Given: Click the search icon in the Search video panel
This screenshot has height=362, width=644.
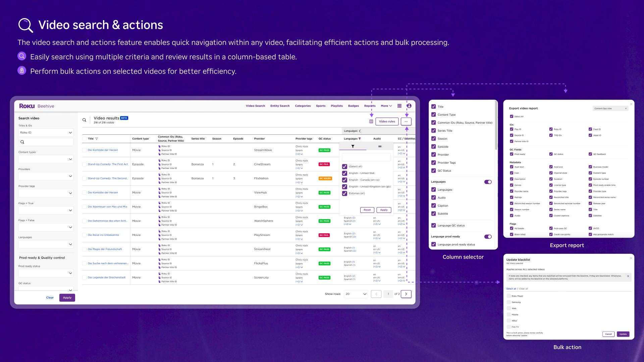Looking at the screenshot, I should click(22, 142).
